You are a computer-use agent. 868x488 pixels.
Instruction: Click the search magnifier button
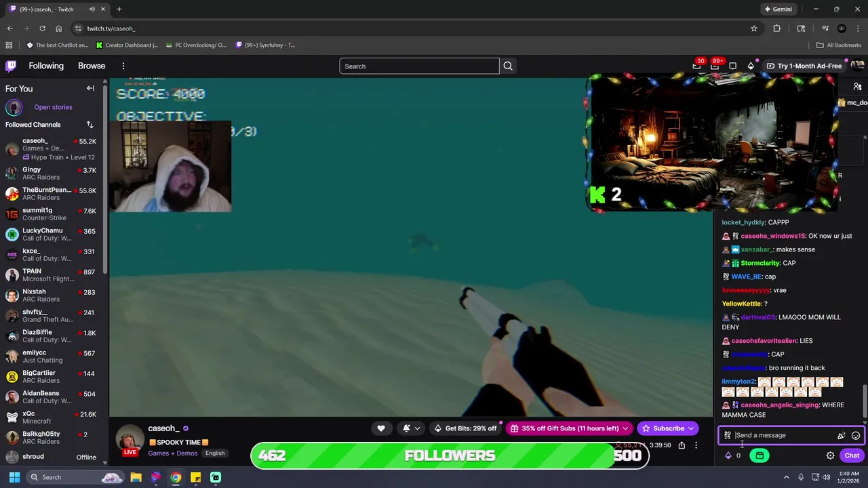(x=508, y=66)
